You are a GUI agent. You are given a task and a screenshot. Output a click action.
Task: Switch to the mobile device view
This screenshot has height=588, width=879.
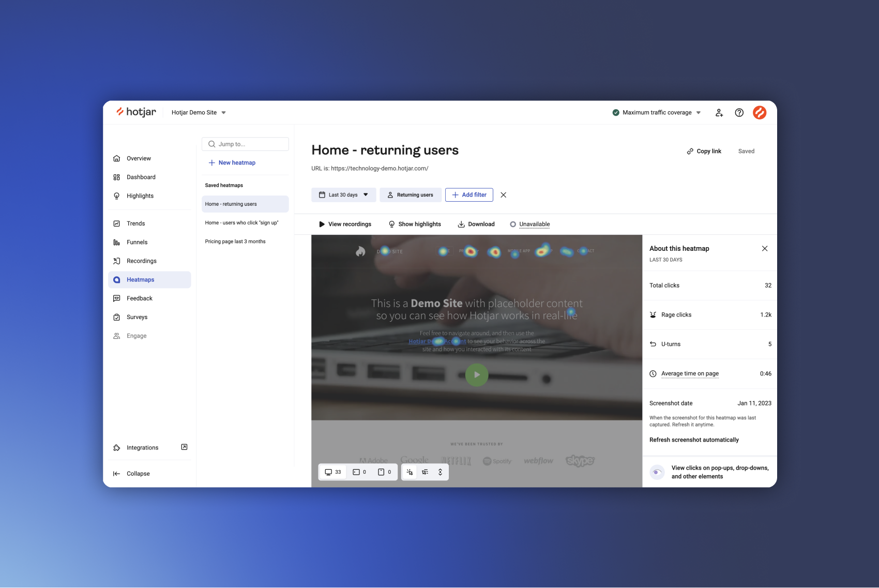384,472
